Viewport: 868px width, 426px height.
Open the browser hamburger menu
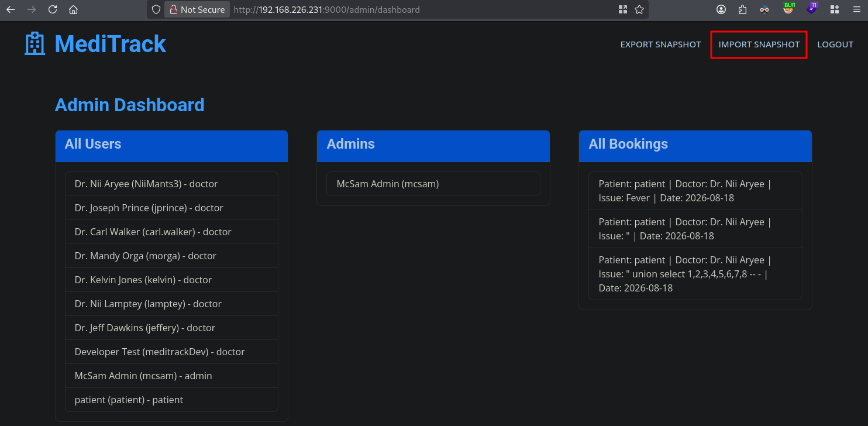coord(856,9)
